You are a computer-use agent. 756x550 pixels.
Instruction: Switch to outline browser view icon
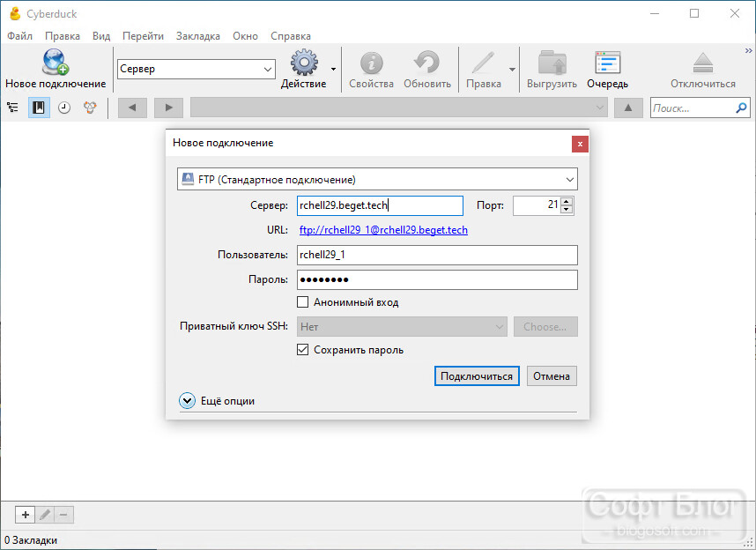pos(13,108)
